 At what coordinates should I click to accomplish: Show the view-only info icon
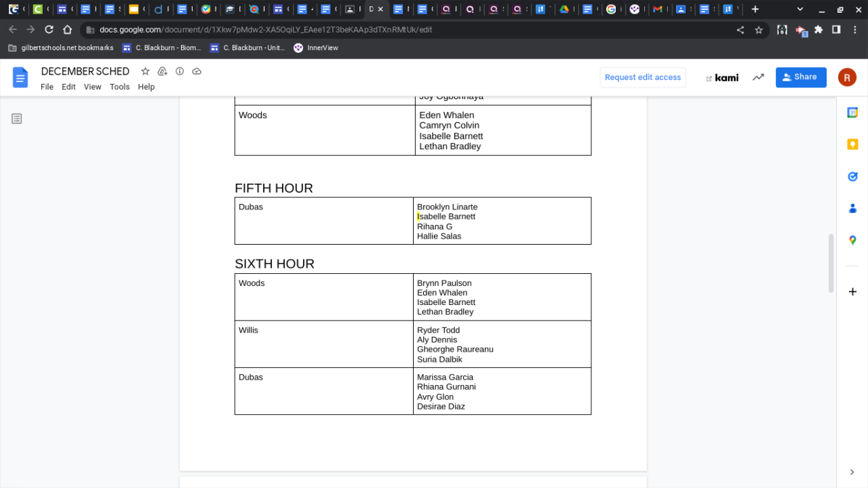[x=180, y=71]
